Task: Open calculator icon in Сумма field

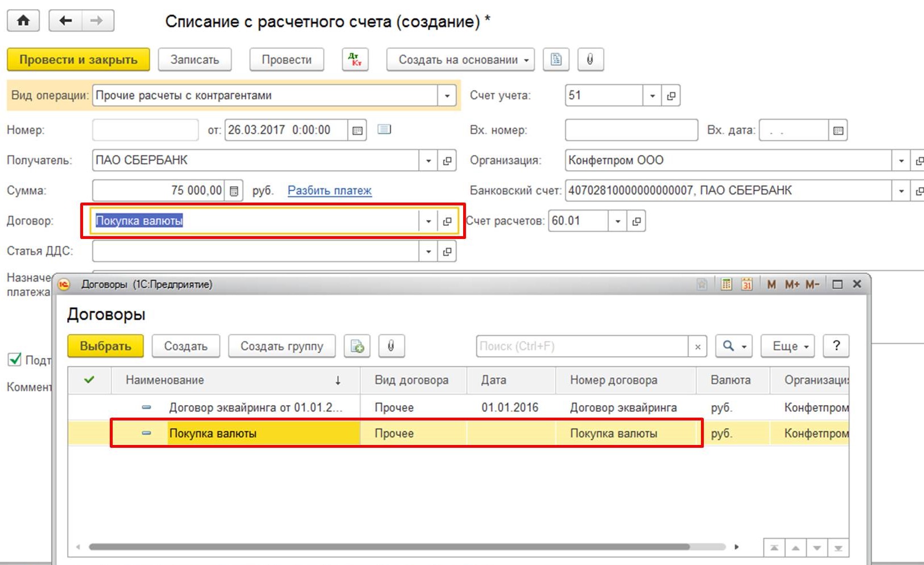Action: click(234, 191)
